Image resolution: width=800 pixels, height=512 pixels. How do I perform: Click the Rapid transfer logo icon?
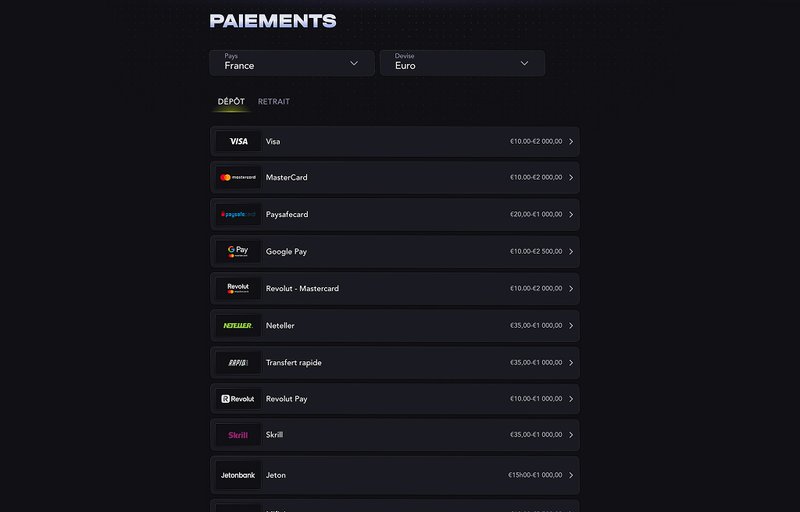tap(238, 363)
